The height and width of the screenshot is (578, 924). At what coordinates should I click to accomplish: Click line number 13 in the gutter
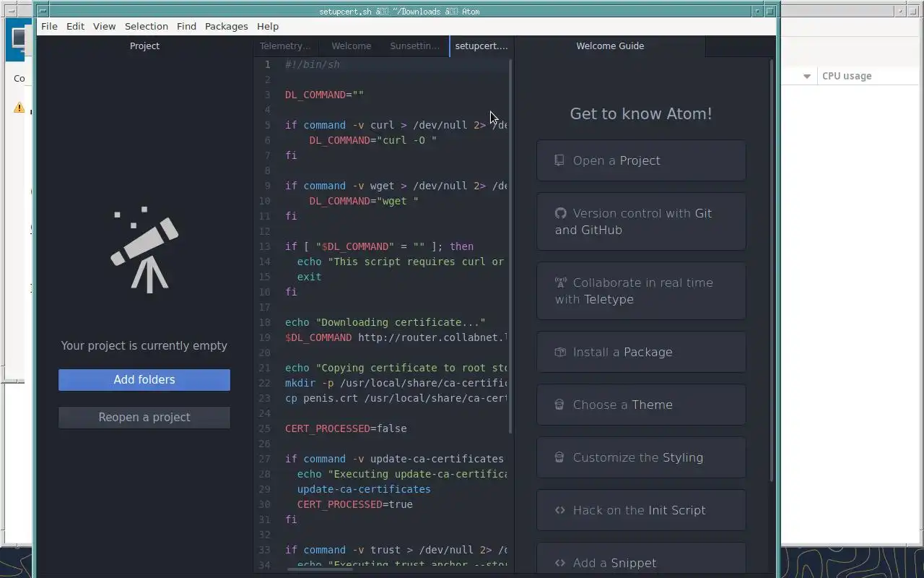(x=264, y=246)
